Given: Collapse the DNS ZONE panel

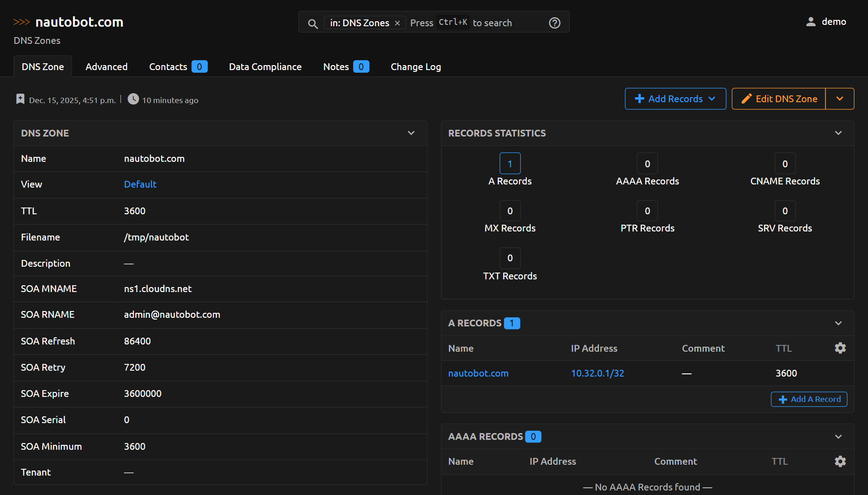Looking at the screenshot, I should (411, 133).
